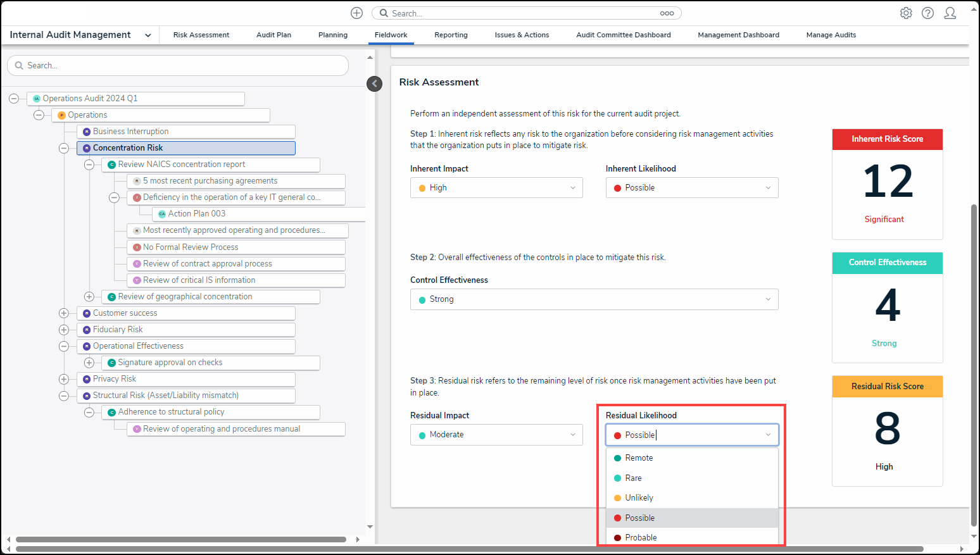The width and height of the screenshot is (980, 555).
Task: Switch to the Risk Assessment tab
Action: point(201,35)
